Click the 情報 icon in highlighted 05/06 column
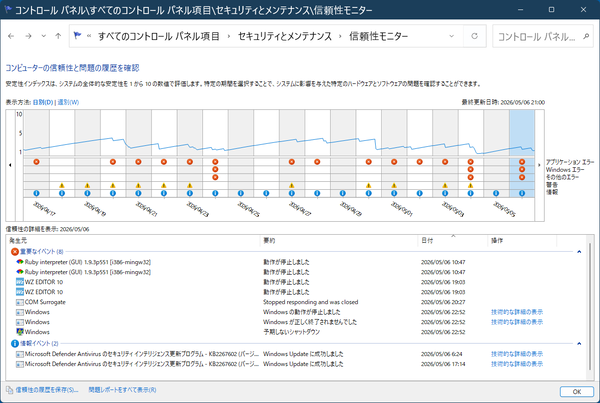This screenshot has height=403, width=600. (x=522, y=193)
